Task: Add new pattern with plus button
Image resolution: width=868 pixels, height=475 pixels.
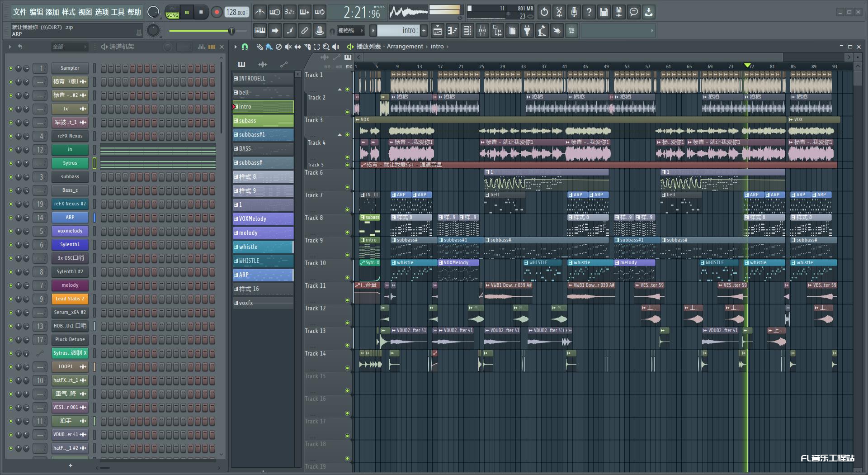Action: click(x=424, y=31)
